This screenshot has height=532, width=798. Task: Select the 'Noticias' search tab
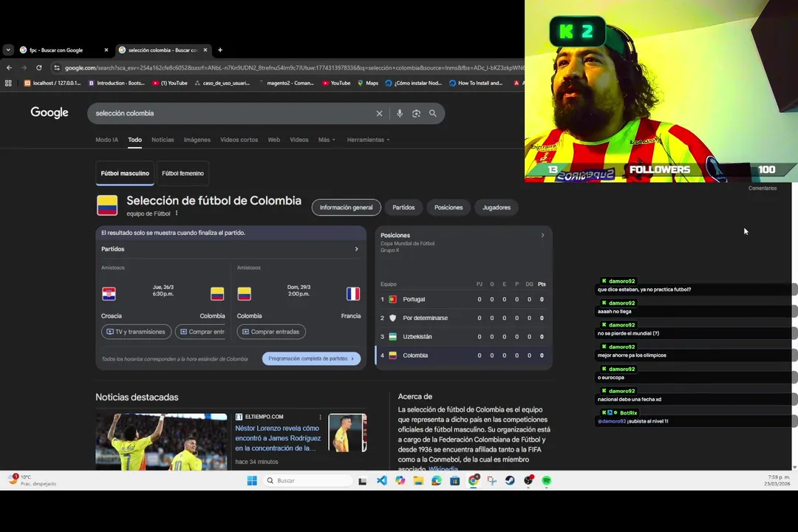[x=163, y=140]
